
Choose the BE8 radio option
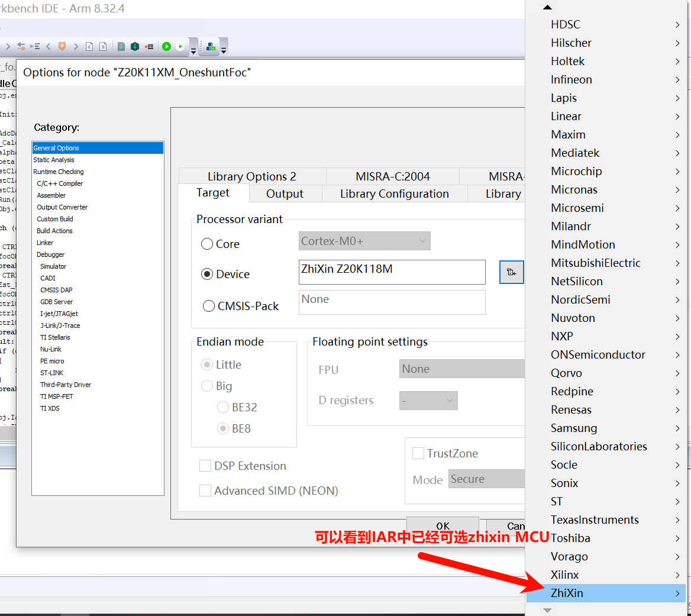(223, 428)
